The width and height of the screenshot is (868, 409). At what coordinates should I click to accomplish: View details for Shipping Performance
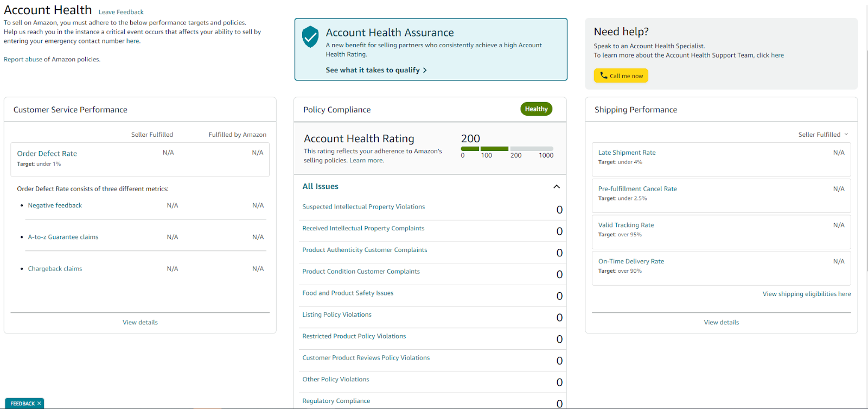pos(722,323)
